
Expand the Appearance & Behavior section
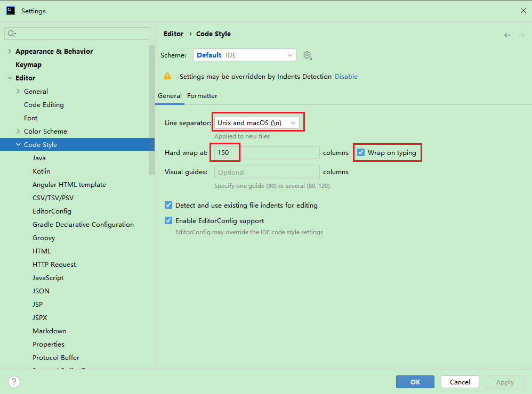click(x=10, y=52)
